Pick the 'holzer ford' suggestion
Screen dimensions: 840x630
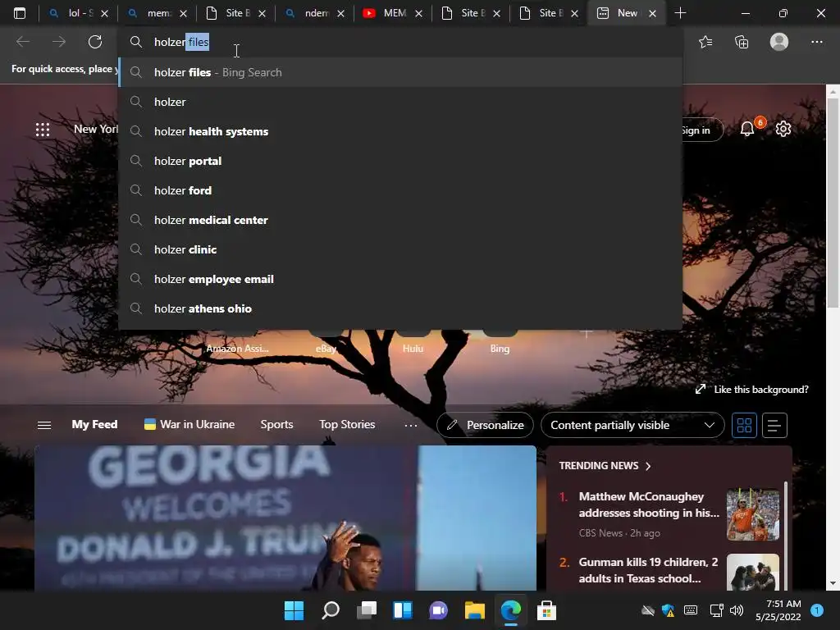coord(400,190)
